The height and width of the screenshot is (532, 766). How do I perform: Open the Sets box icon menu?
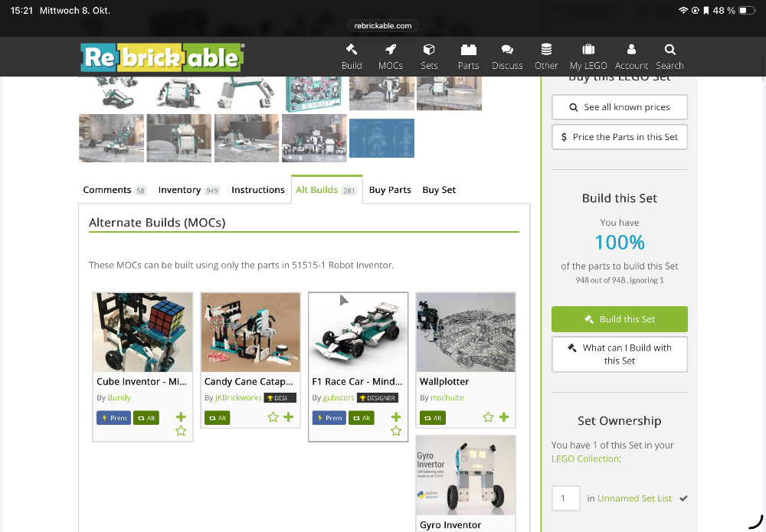pos(429,50)
